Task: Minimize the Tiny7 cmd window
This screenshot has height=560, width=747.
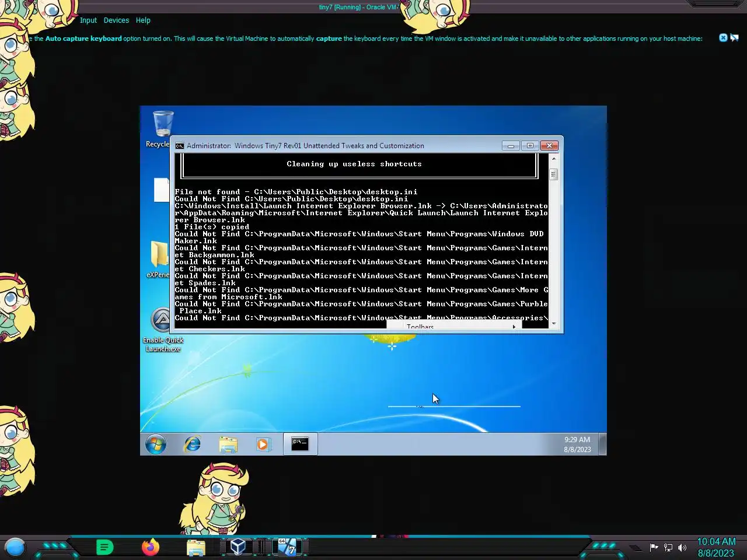Action: click(x=511, y=146)
